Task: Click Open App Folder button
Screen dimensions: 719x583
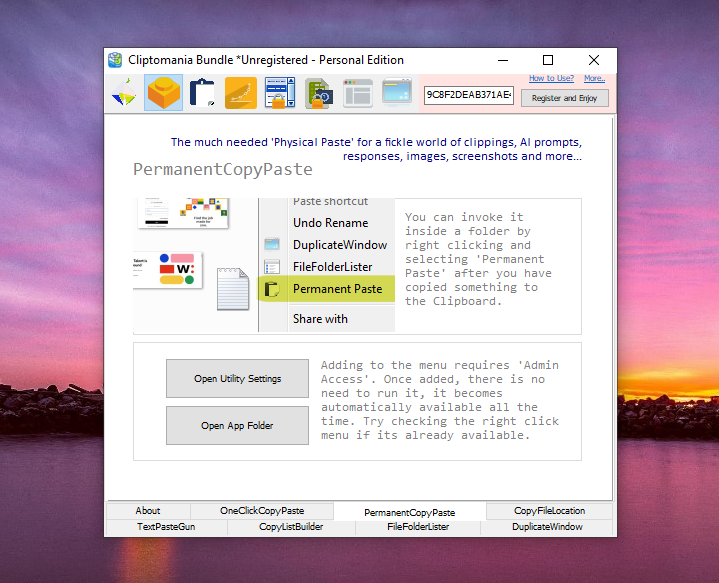Action: tap(238, 426)
